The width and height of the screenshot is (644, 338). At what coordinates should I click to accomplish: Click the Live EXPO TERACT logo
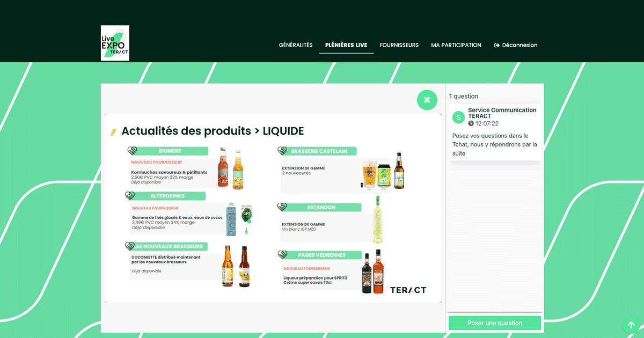tap(115, 43)
